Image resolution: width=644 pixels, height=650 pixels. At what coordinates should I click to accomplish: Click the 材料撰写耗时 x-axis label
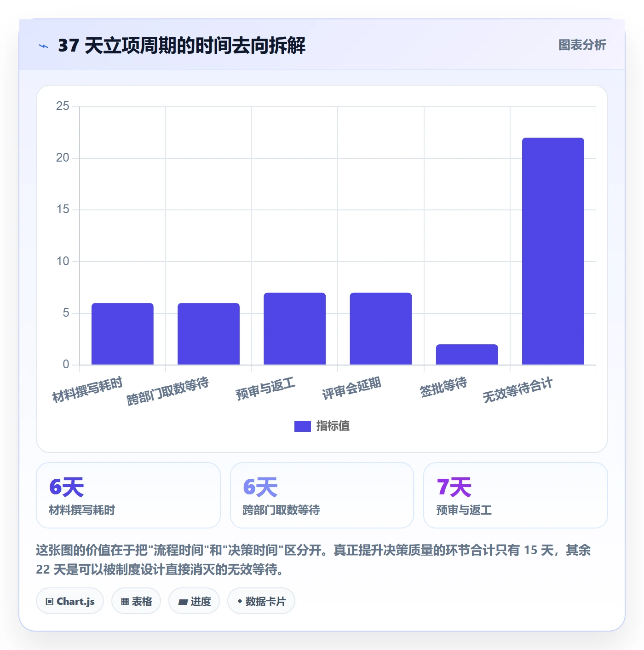click(87, 389)
